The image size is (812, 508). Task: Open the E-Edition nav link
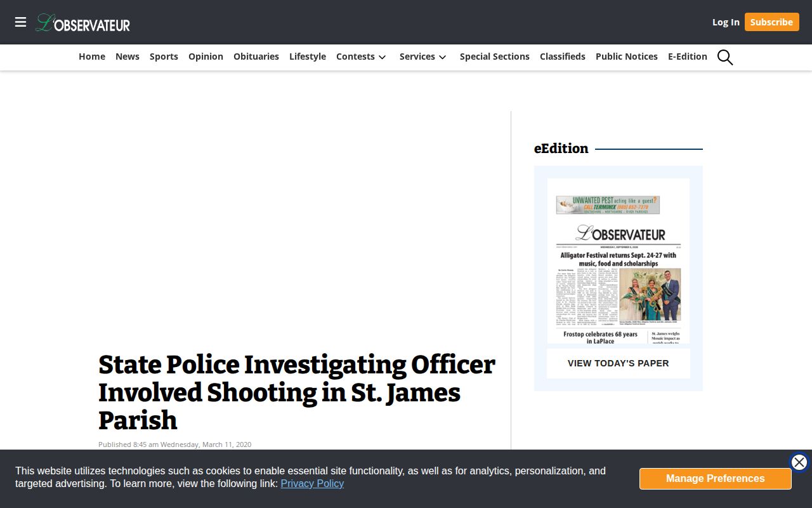click(688, 57)
